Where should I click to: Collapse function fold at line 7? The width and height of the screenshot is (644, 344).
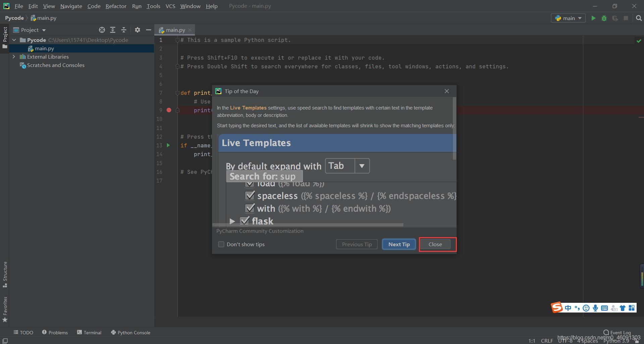click(x=177, y=93)
